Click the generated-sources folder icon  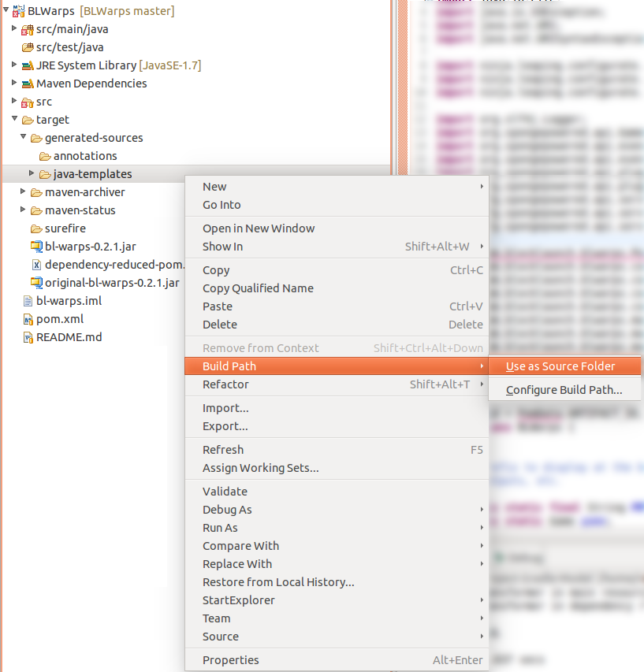pyautogui.click(x=36, y=138)
